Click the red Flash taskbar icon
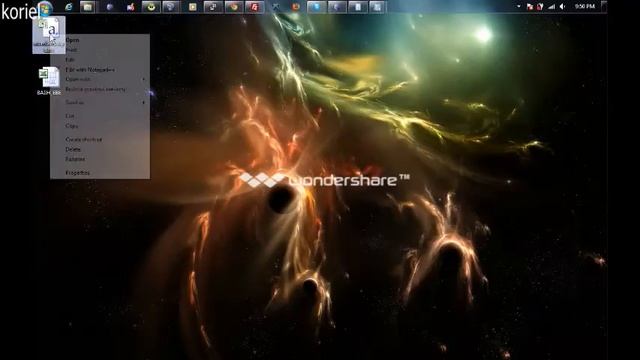This screenshot has width=640, height=360. [254, 7]
